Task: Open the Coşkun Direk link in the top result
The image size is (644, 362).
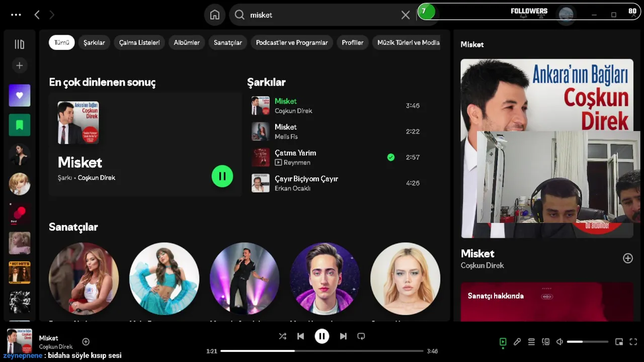Action: coord(97,178)
